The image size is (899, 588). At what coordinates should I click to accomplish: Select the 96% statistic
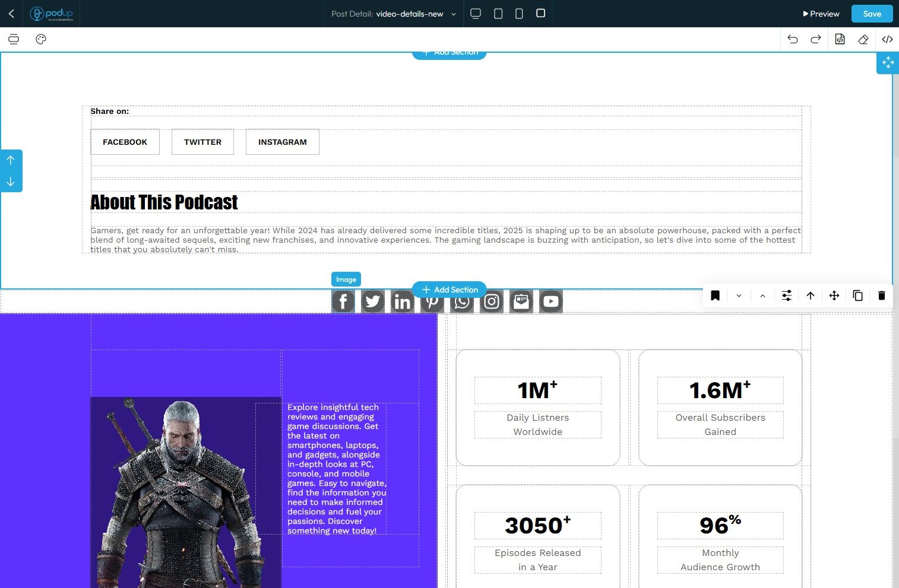click(x=720, y=525)
